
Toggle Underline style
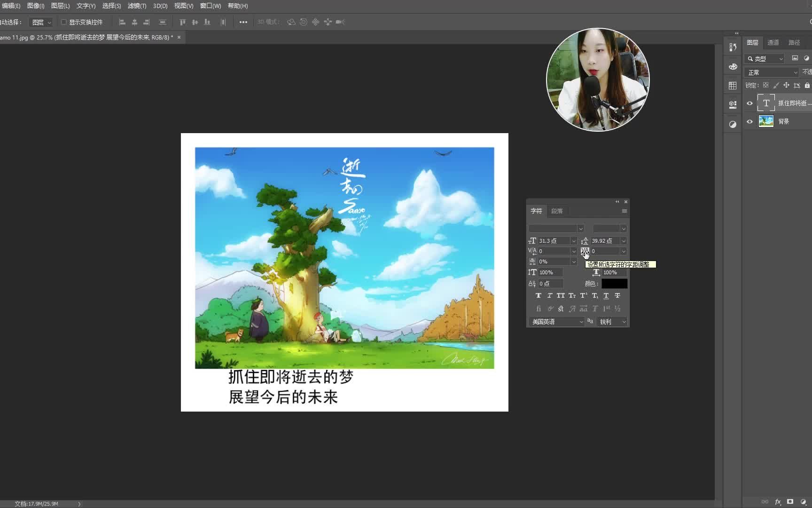(606, 295)
